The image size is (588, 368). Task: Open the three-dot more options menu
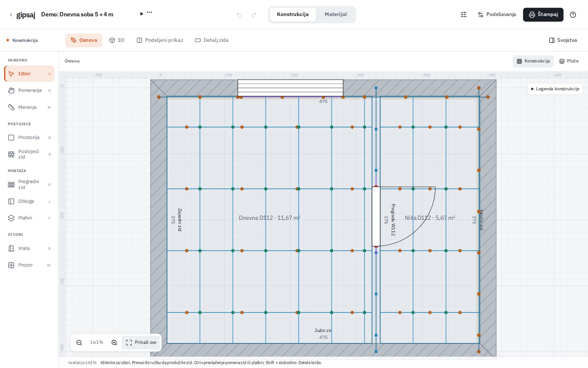click(149, 12)
